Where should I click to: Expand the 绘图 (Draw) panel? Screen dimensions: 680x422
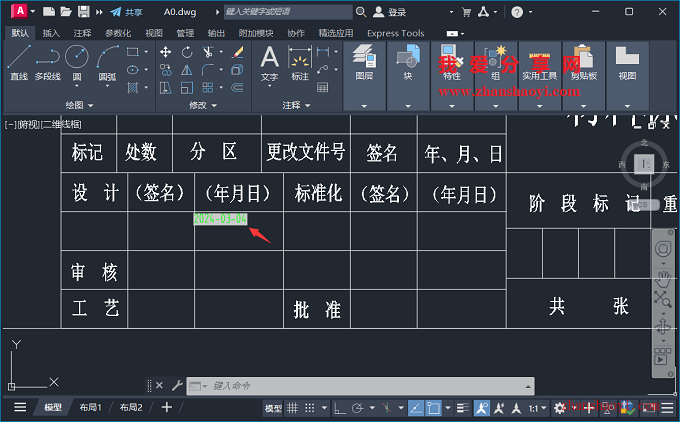(x=79, y=105)
